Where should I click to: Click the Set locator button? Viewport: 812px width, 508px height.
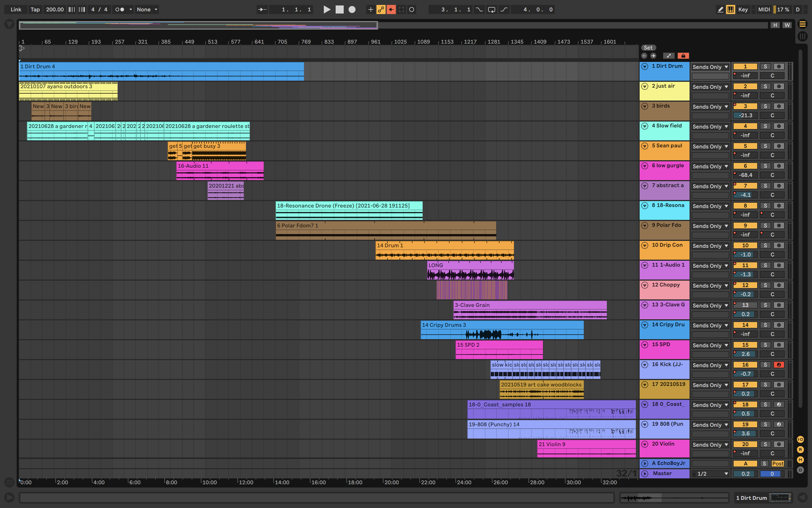tap(648, 48)
